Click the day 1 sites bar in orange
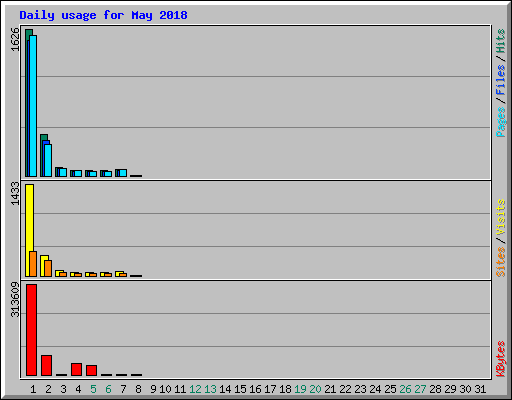The image size is (512, 400). click(x=33, y=264)
